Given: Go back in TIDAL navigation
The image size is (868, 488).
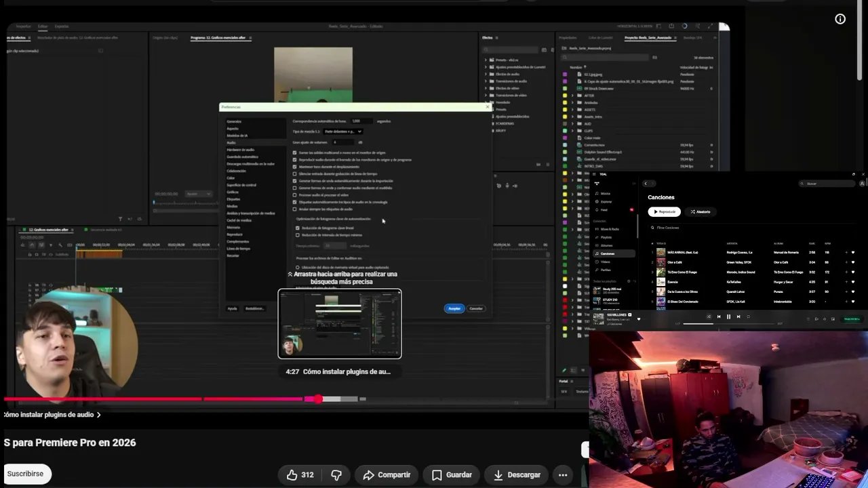Looking at the screenshot, I should coord(646,184).
